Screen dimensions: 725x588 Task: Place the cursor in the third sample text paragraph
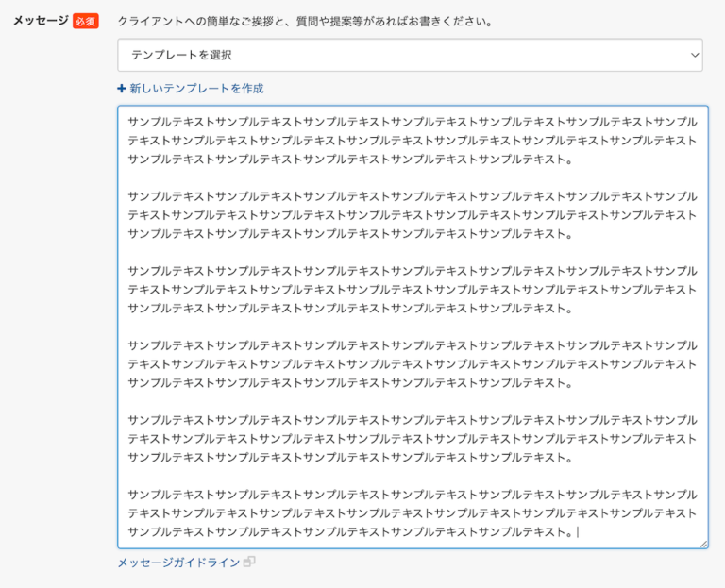tap(413, 290)
